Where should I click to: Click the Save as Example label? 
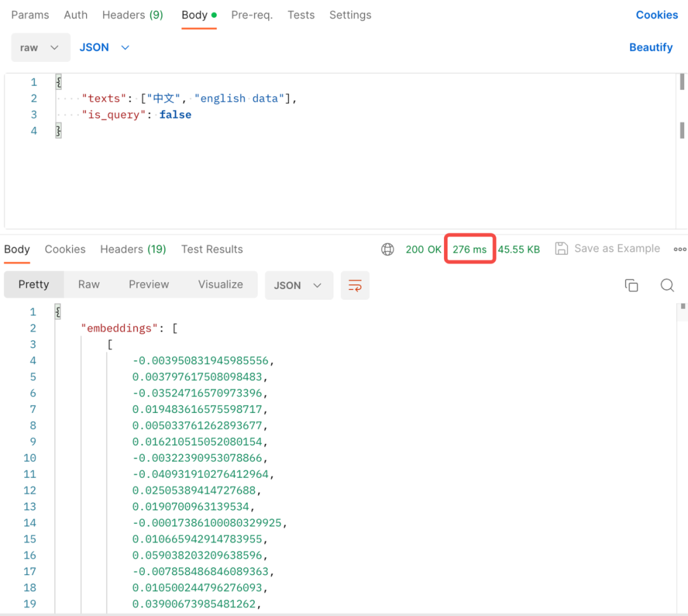coord(617,248)
